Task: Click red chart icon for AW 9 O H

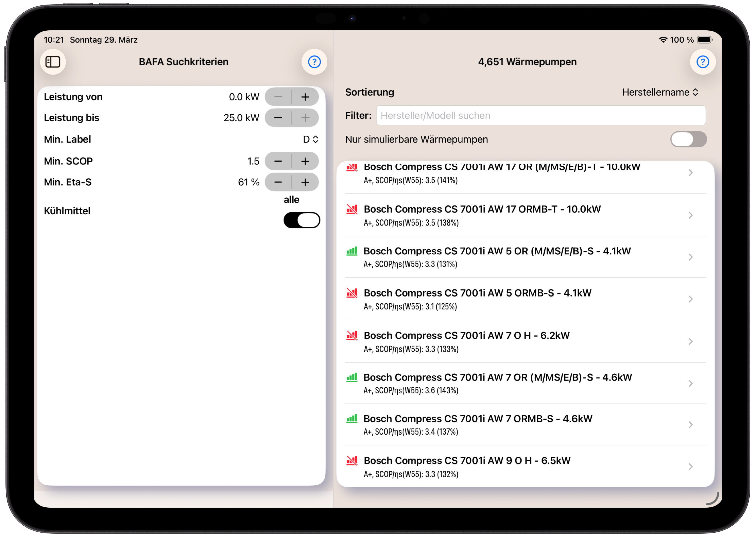Action: (352, 460)
